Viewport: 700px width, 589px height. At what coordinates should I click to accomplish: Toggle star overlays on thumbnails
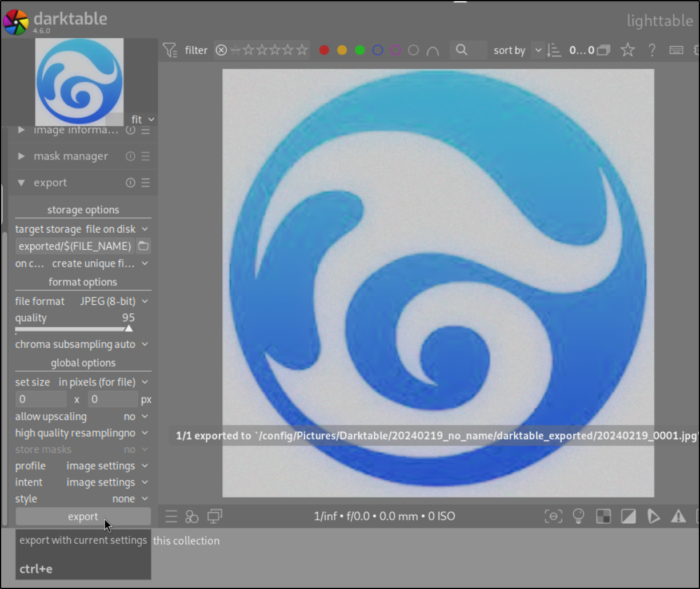tap(627, 50)
